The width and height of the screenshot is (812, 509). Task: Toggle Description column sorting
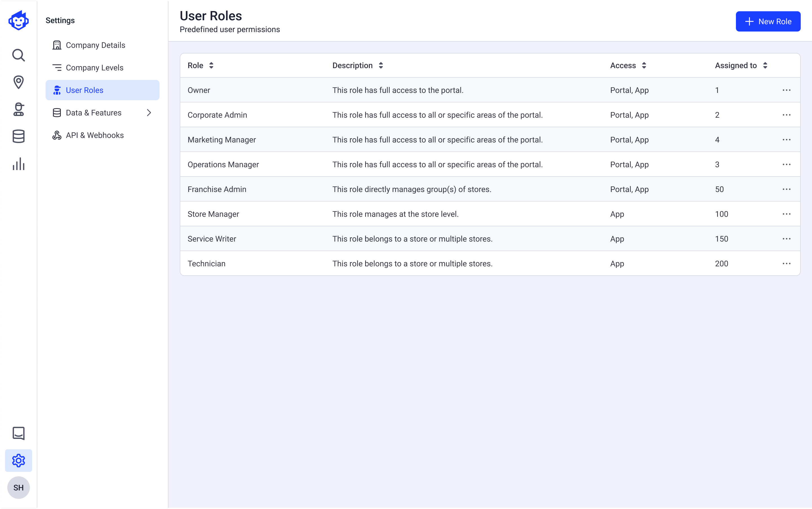tap(381, 65)
